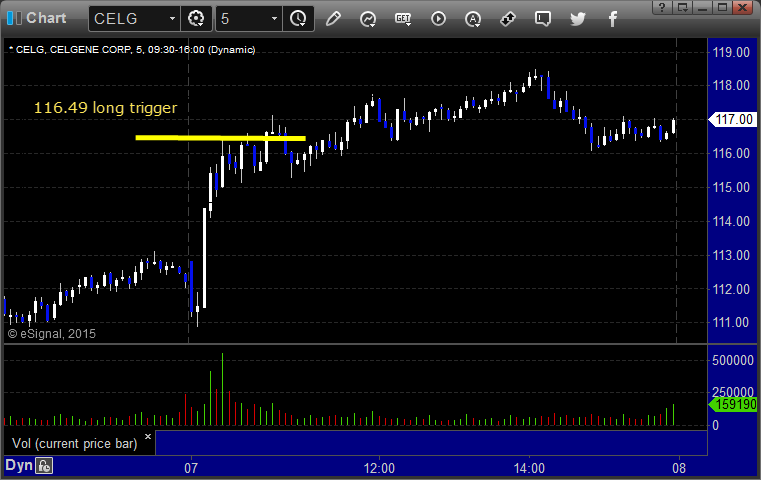Click the Chart window title text

(x=46, y=18)
